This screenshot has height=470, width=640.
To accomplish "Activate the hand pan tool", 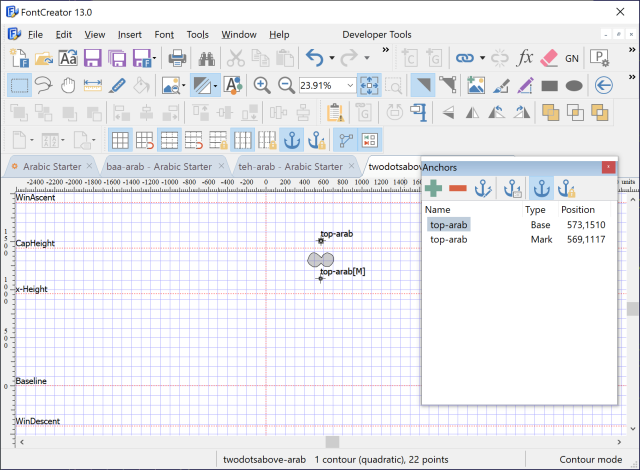I will 69,86.
